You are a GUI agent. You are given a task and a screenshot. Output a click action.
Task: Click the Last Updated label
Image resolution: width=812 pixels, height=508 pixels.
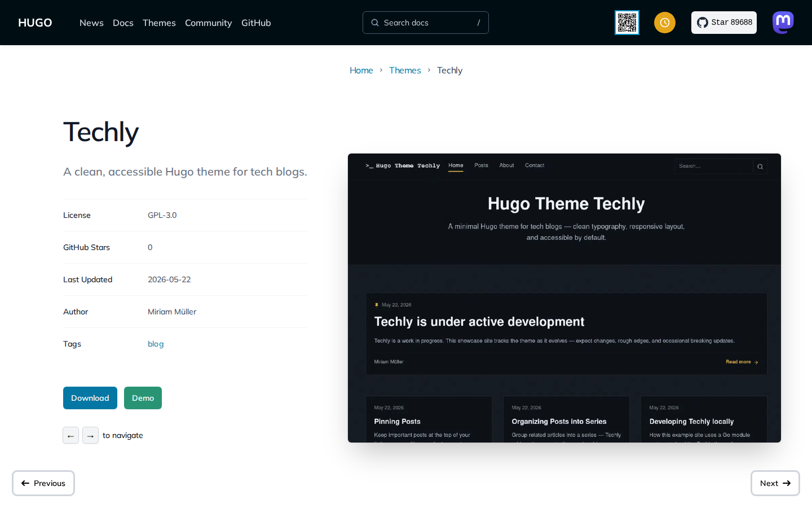click(x=87, y=279)
